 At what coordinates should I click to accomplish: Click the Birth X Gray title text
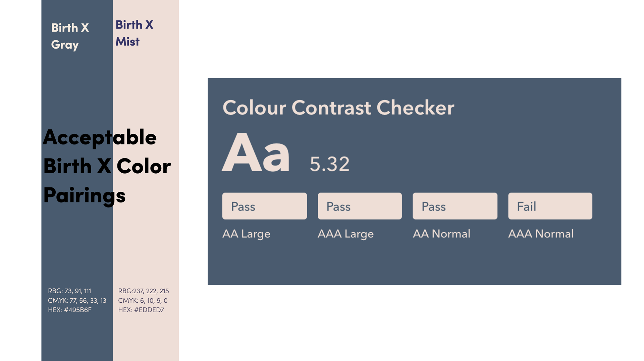(x=70, y=36)
